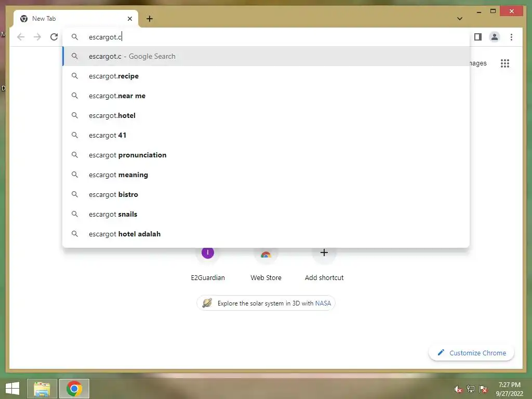Image resolution: width=532 pixels, height=399 pixels.
Task: Open File Explorer from the taskbar
Action: coord(42,389)
